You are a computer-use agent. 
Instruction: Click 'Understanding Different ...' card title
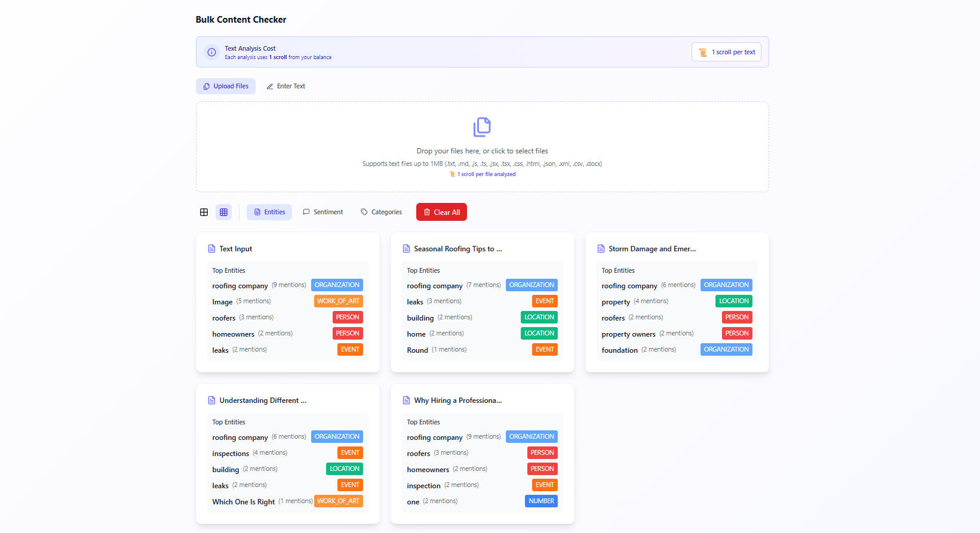click(263, 400)
